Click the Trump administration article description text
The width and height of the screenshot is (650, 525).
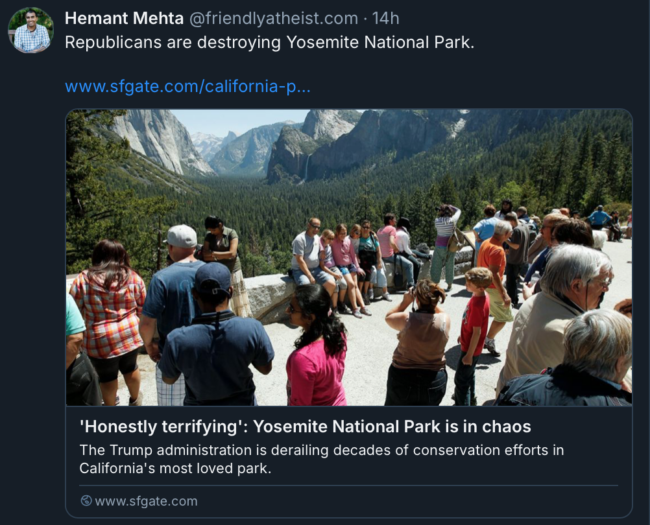pos(321,459)
